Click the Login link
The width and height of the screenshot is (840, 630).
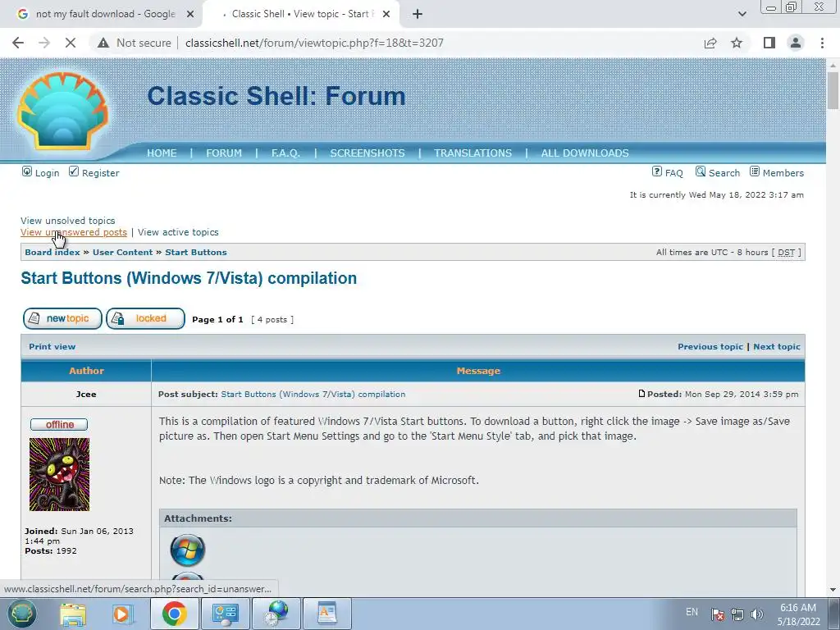pos(47,173)
